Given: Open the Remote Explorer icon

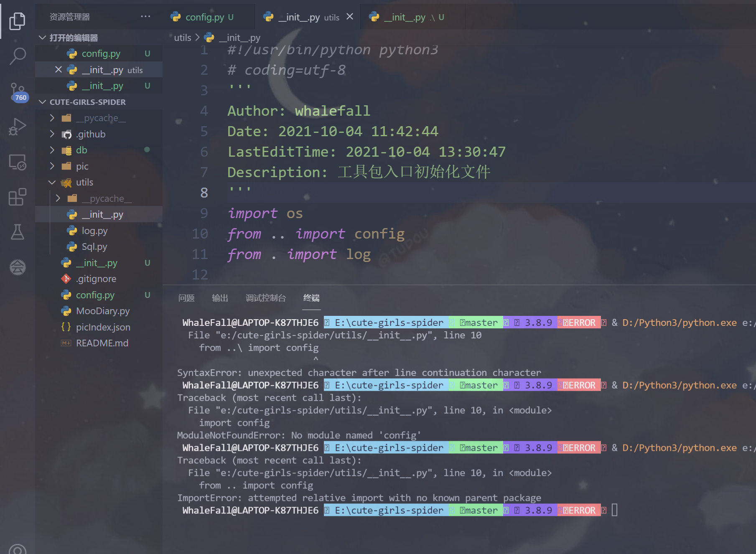Looking at the screenshot, I should [17, 162].
